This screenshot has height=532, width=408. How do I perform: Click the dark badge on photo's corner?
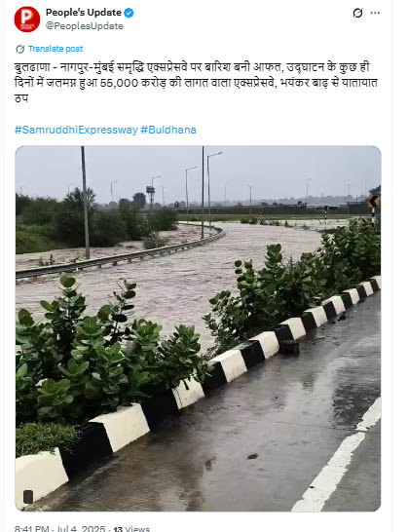pyautogui.click(x=28, y=497)
